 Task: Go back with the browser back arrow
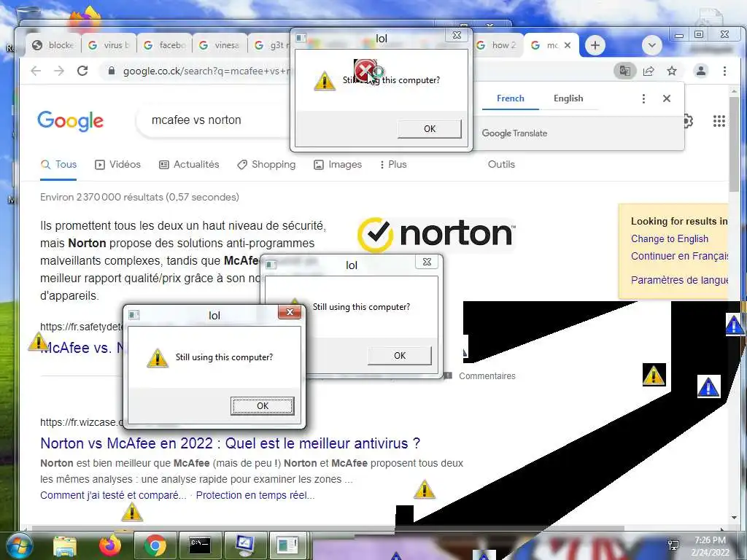(x=36, y=71)
